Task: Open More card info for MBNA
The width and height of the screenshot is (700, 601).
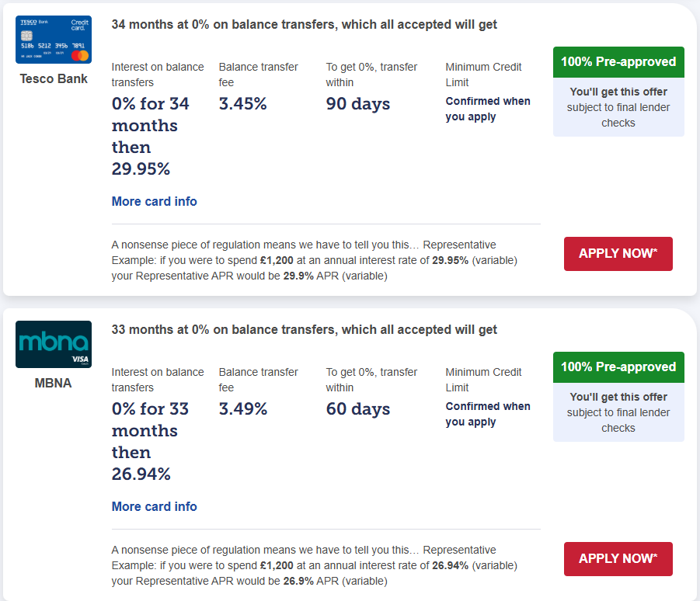Action: click(x=154, y=506)
